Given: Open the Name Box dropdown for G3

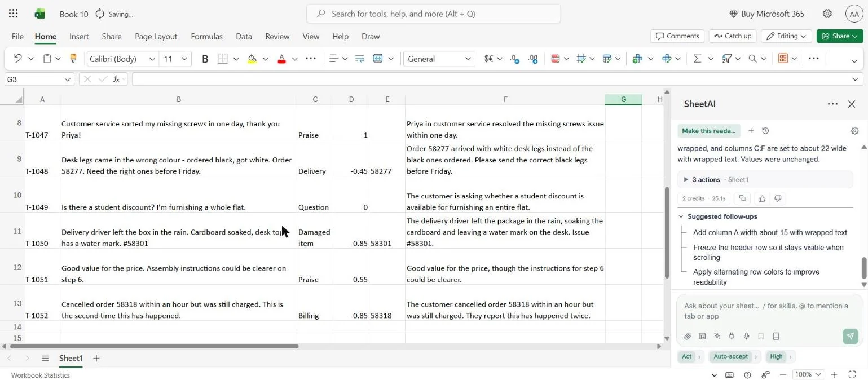Looking at the screenshot, I should click(67, 79).
